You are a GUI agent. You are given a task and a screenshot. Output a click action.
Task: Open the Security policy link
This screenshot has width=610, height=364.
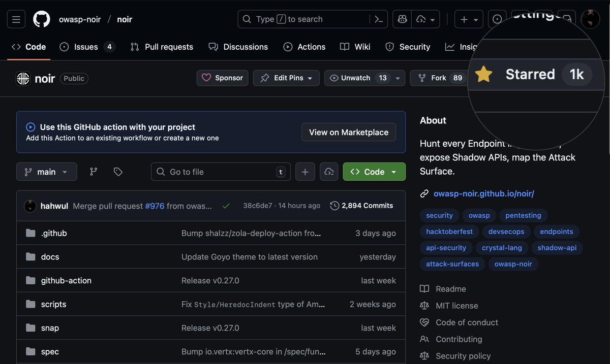pyautogui.click(x=455, y=356)
